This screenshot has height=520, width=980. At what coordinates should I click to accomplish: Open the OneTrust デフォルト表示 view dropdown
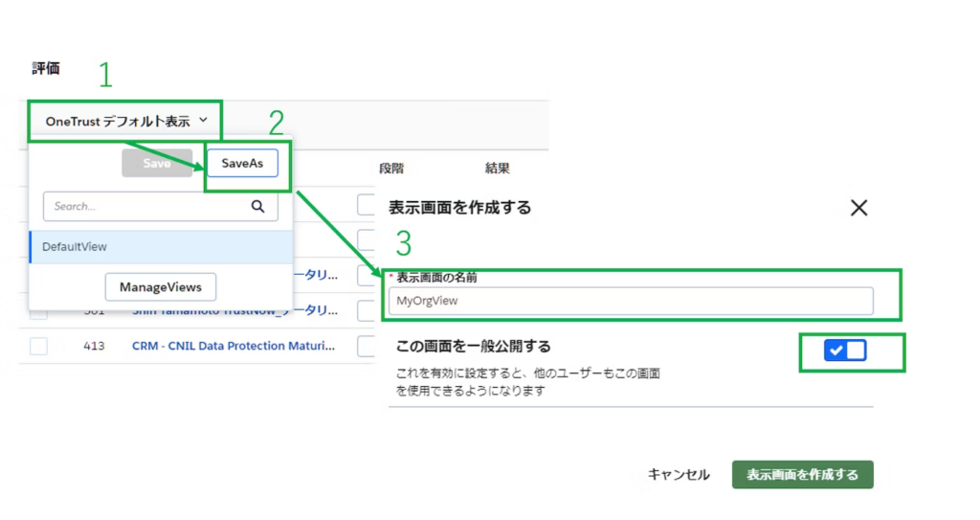[x=125, y=122]
